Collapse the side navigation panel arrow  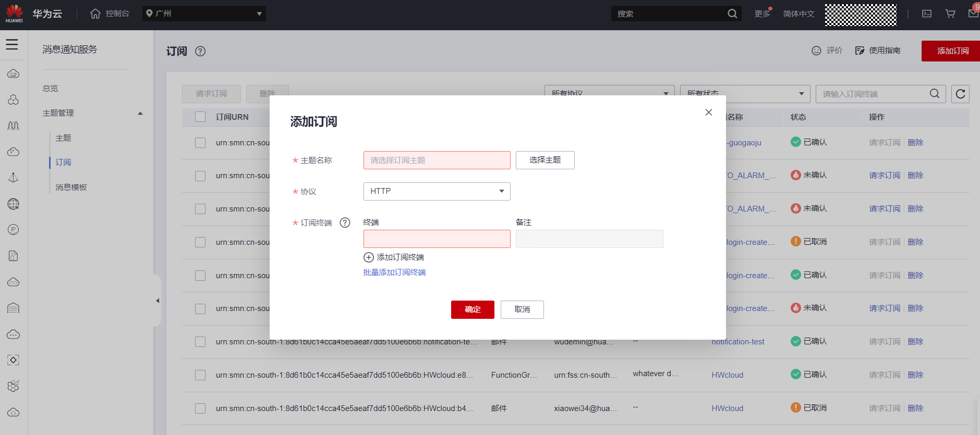coord(158,301)
